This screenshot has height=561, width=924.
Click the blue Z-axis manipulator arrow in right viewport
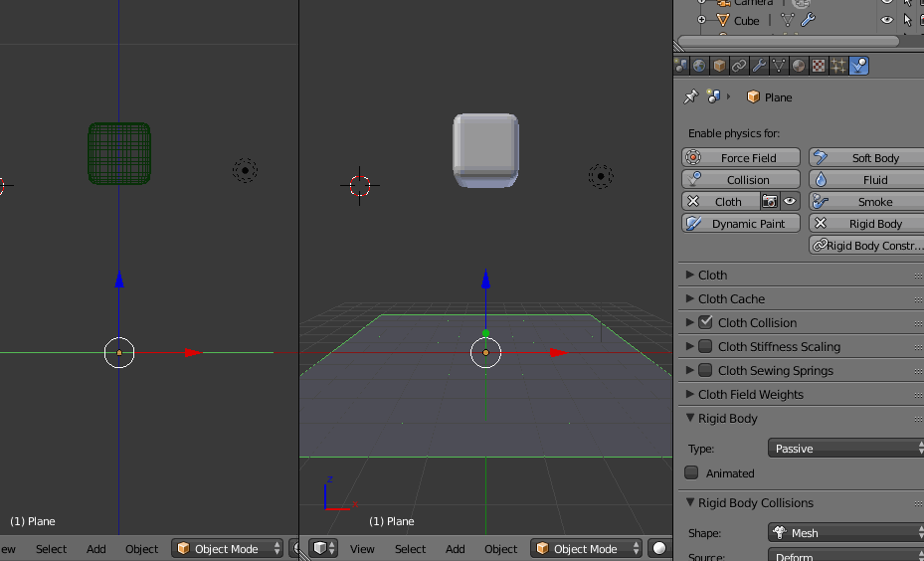click(485, 280)
